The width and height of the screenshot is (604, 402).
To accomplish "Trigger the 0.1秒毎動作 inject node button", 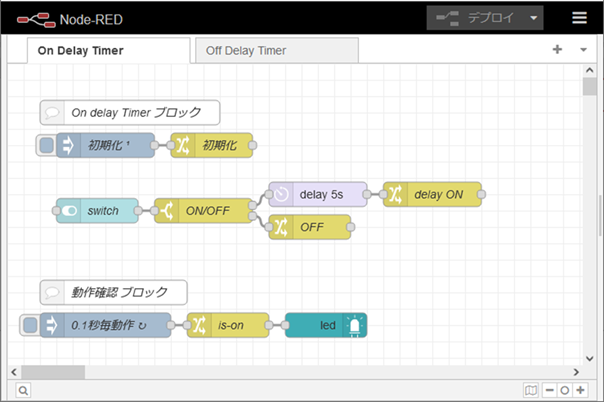I will (30, 325).
